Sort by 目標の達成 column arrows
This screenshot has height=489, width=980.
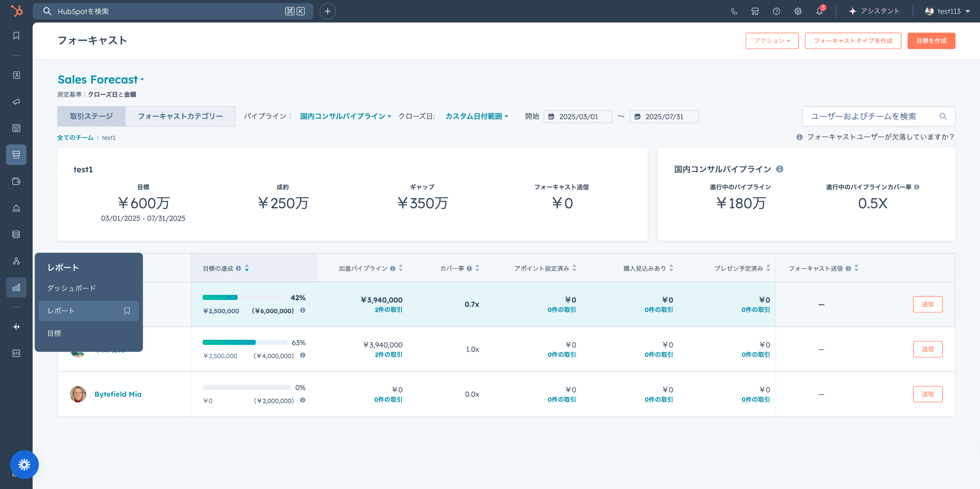click(247, 268)
